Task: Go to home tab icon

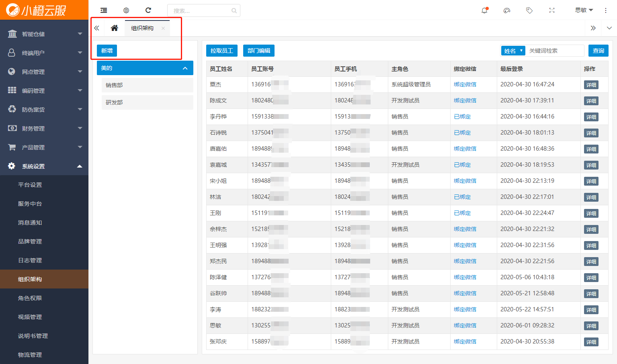Action: tap(115, 28)
